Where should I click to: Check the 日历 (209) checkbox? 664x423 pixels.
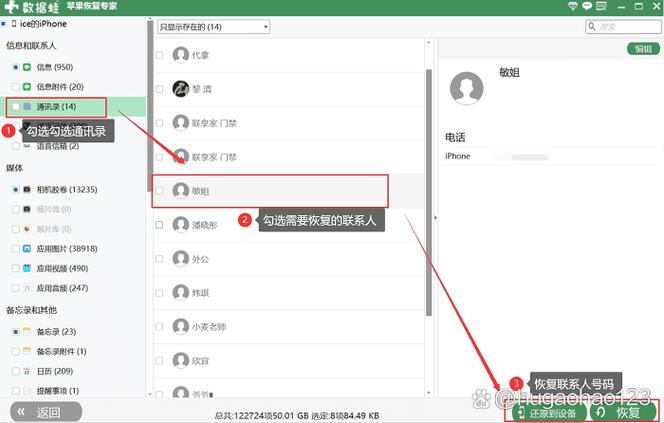click(16, 371)
